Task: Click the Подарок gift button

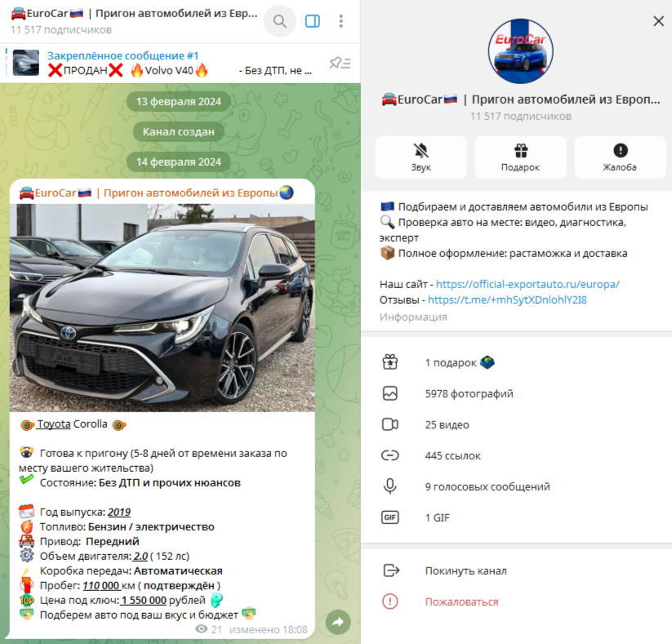Action: click(x=519, y=157)
